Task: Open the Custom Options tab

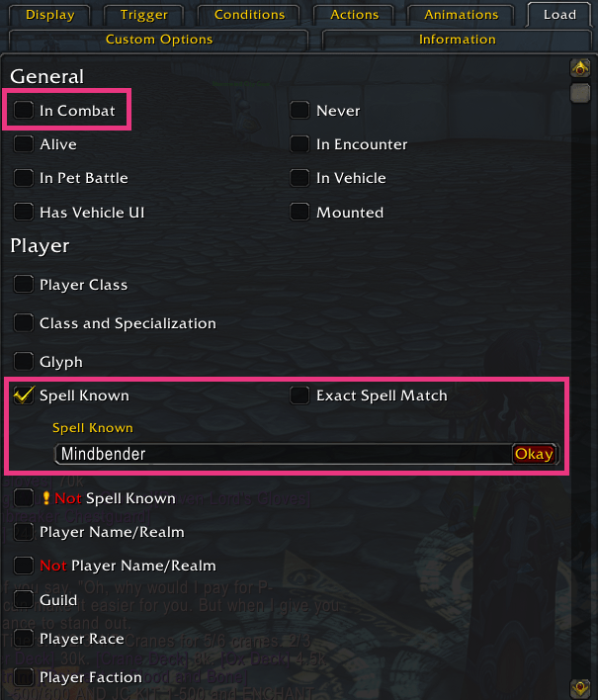Action: tap(158, 40)
